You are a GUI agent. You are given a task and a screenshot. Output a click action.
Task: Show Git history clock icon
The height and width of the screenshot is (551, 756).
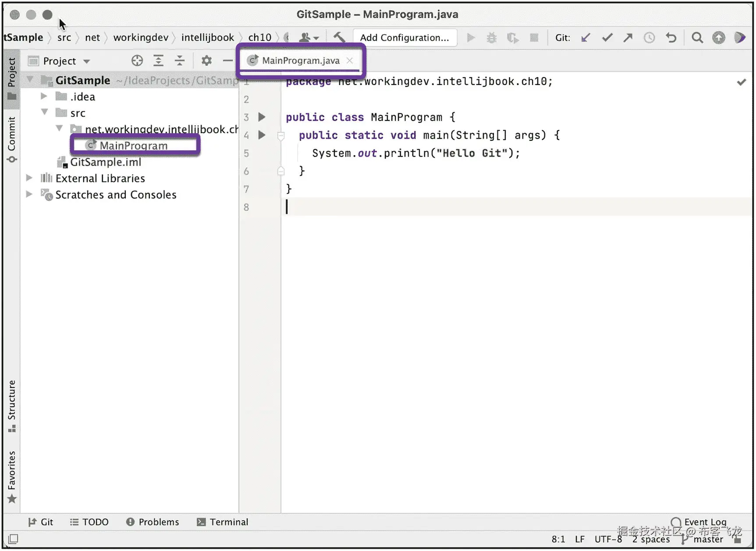click(x=649, y=38)
